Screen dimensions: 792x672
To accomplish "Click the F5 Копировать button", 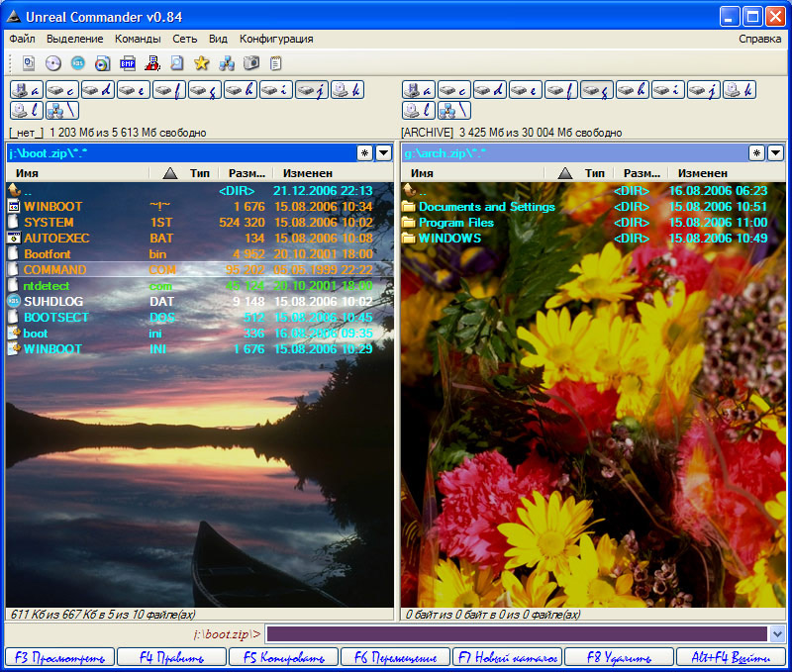I will pos(284,657).
